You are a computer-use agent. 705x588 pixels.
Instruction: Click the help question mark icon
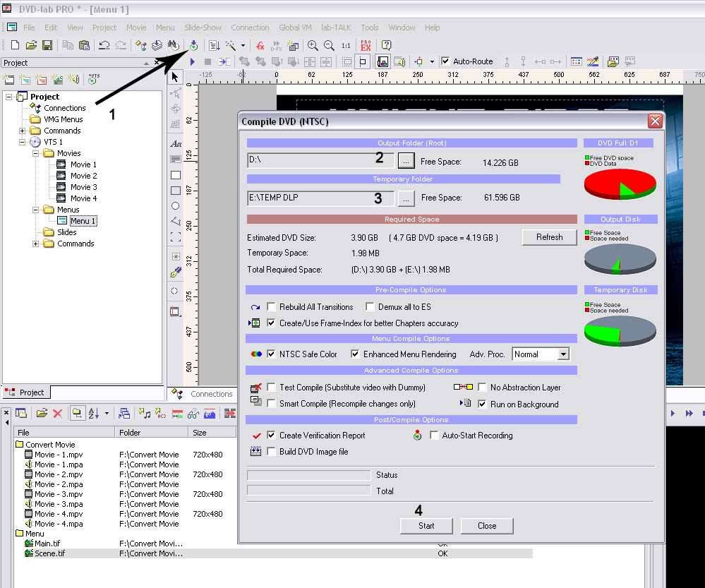tap(386, 45)
